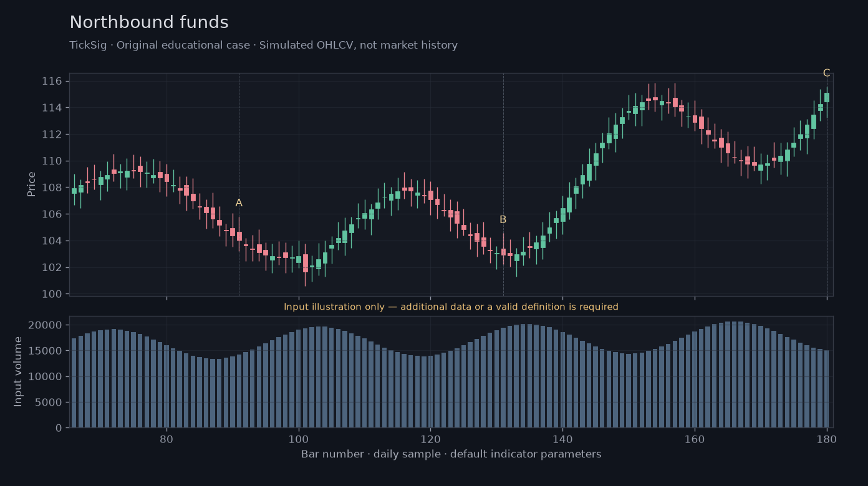
Task: Click the chart title Northbound funds
Action: coord(149,22)
